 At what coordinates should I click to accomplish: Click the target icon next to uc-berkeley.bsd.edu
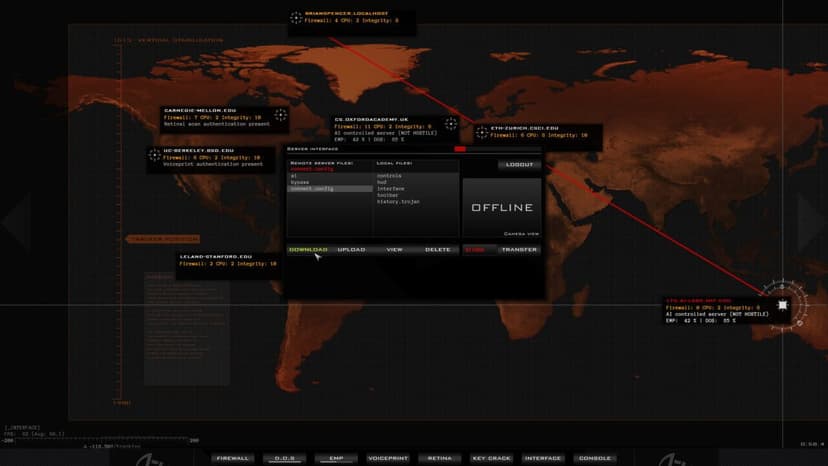[x=154, y=155]
